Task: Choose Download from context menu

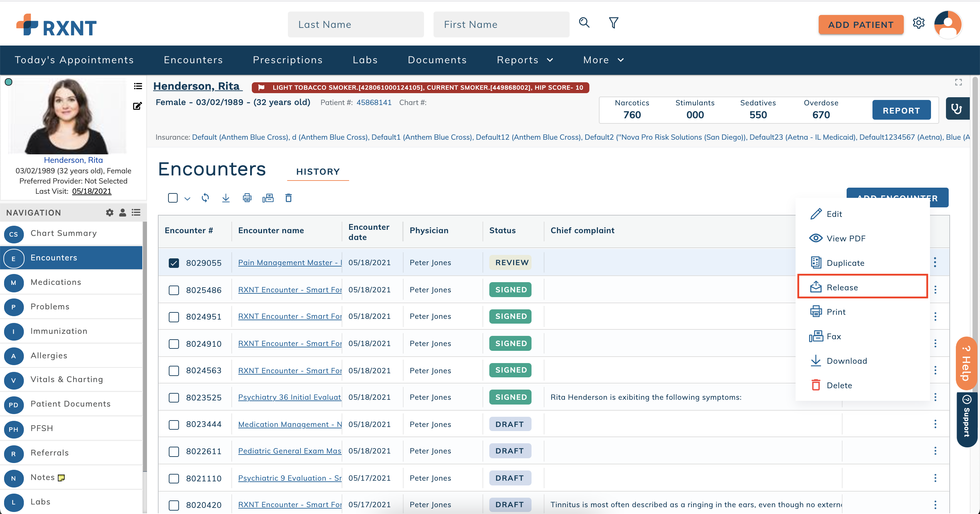Action: 862,360
